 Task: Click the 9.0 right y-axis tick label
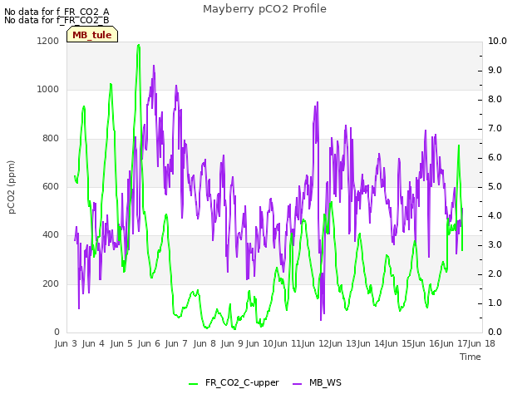click(495, 70)
